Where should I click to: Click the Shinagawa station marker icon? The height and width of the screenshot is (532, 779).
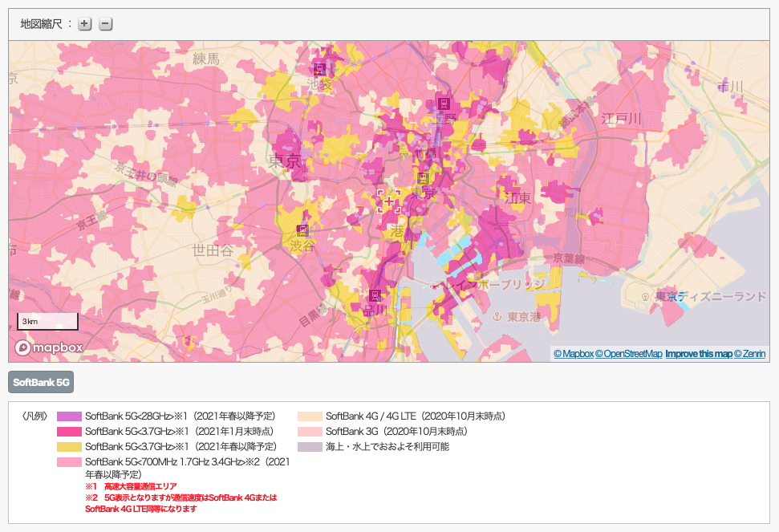tap(375, 295)
